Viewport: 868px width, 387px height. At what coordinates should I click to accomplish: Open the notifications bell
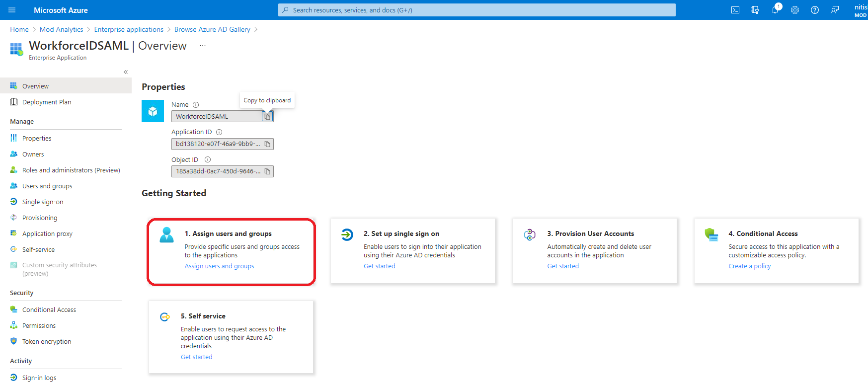[x=775, y=10]
